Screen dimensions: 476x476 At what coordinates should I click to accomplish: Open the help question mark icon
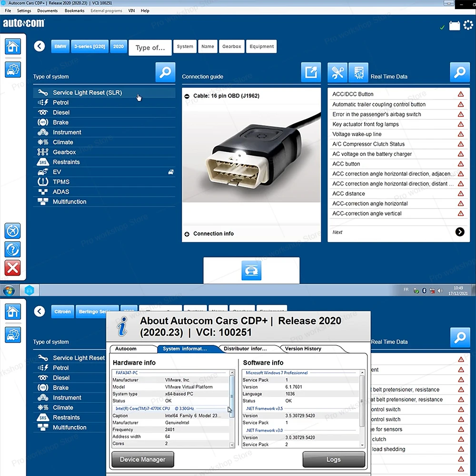click(x=12, y=249)
